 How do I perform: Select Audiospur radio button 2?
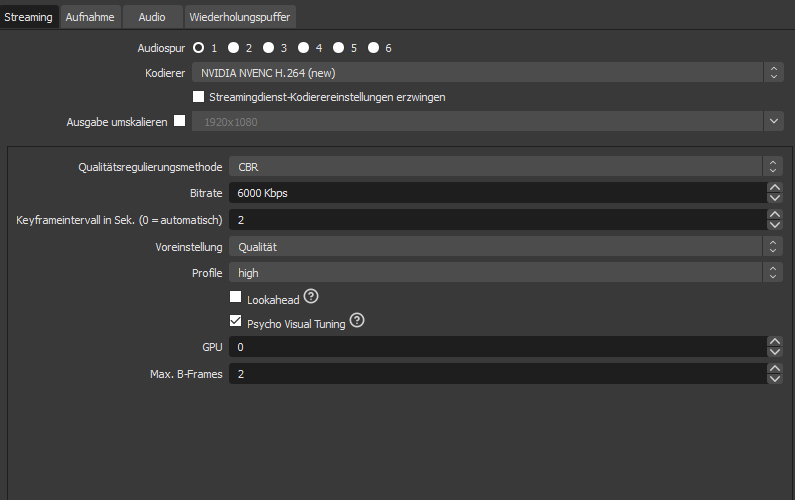point(233,47)
